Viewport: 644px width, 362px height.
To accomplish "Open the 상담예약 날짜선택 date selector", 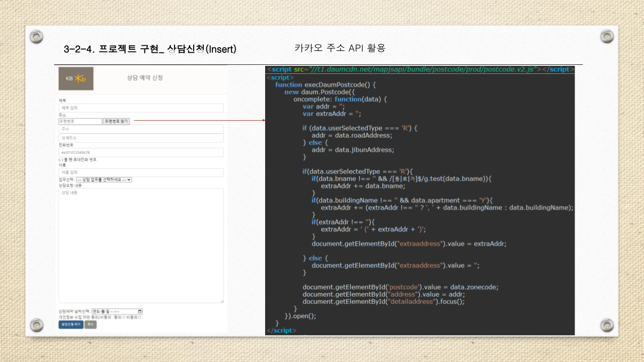I will pos(116,311).
